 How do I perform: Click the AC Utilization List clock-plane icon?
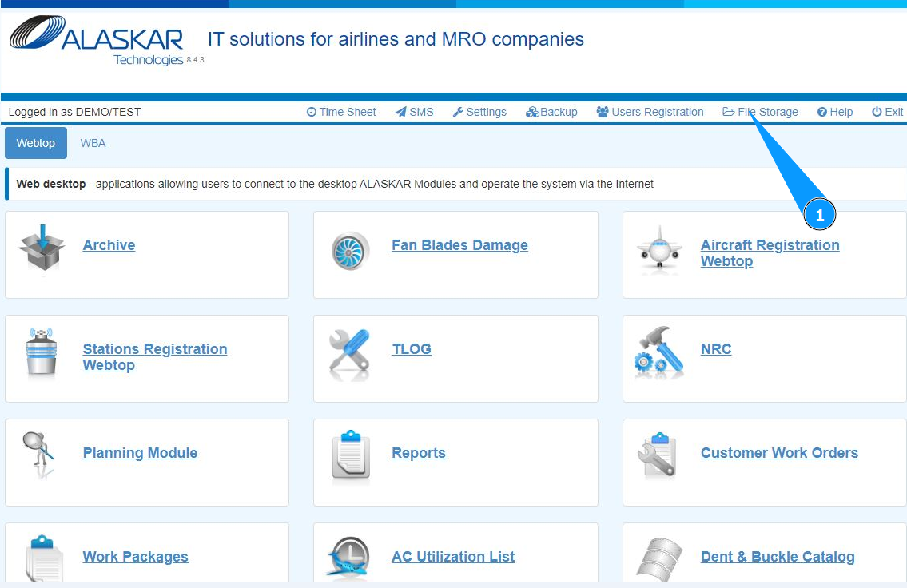click(348, 557)
